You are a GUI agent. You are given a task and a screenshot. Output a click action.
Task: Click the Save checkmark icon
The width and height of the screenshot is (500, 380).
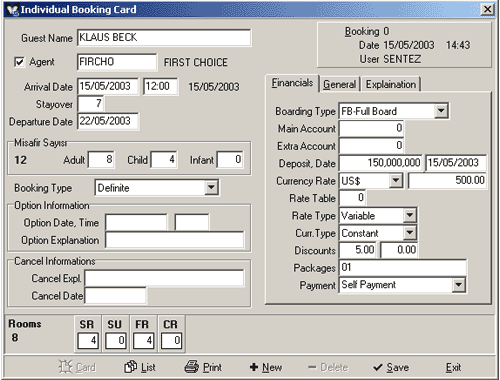(378, 367)
